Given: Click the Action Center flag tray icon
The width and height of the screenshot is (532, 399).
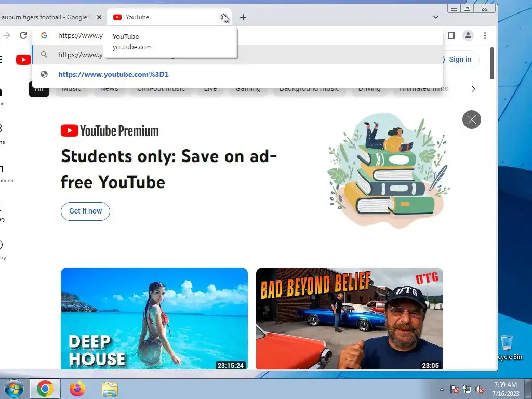Looking at the screenshot, I should [x=454, y=389].
